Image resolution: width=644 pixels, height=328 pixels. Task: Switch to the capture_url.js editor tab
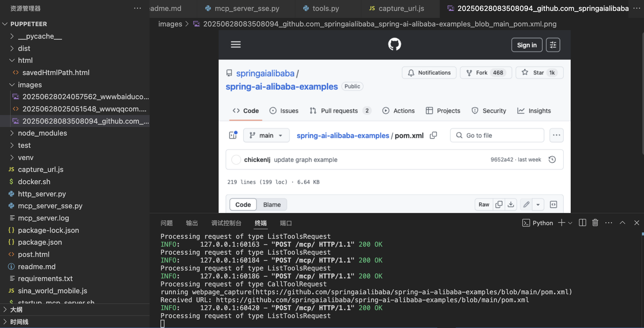(401, 9)
